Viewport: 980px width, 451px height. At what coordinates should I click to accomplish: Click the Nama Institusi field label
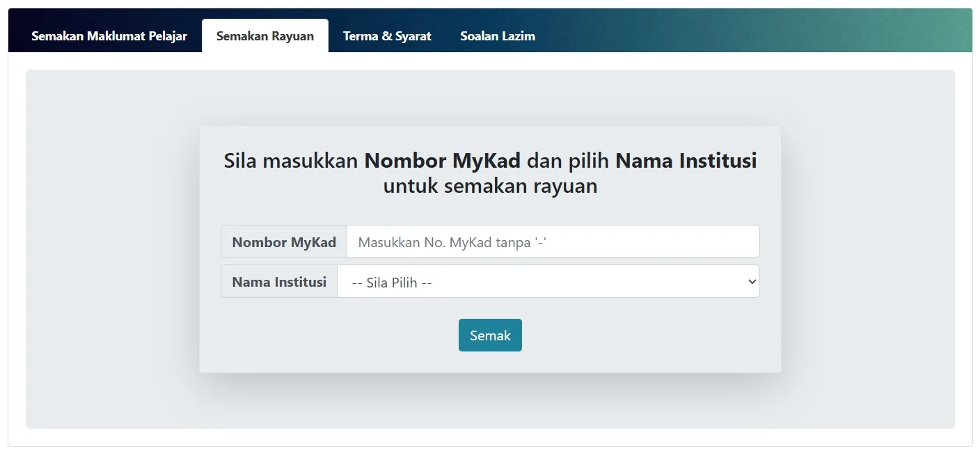(x=279, y=282)
